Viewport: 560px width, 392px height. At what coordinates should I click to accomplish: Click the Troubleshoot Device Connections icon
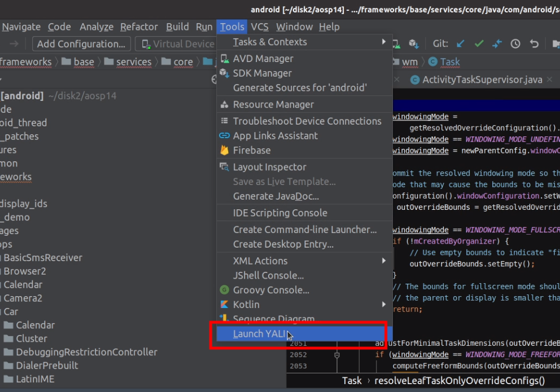(x=224, y=121)
